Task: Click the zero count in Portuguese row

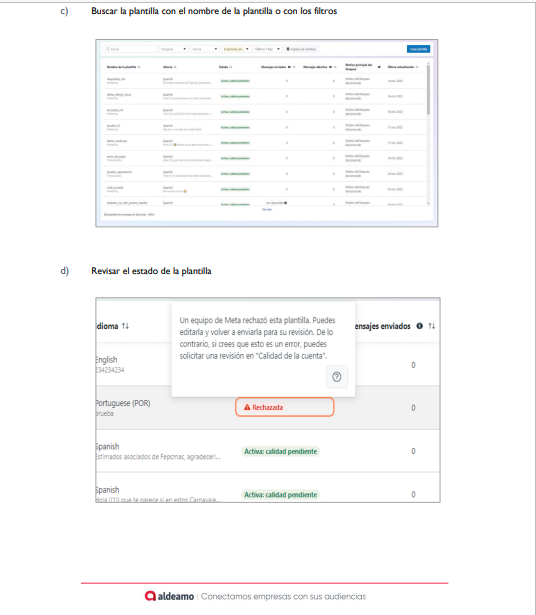Action: (x=413, y=408)
